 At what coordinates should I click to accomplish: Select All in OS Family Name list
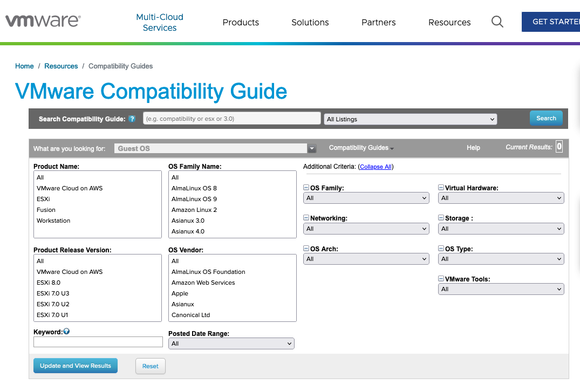tap(233, 177)
